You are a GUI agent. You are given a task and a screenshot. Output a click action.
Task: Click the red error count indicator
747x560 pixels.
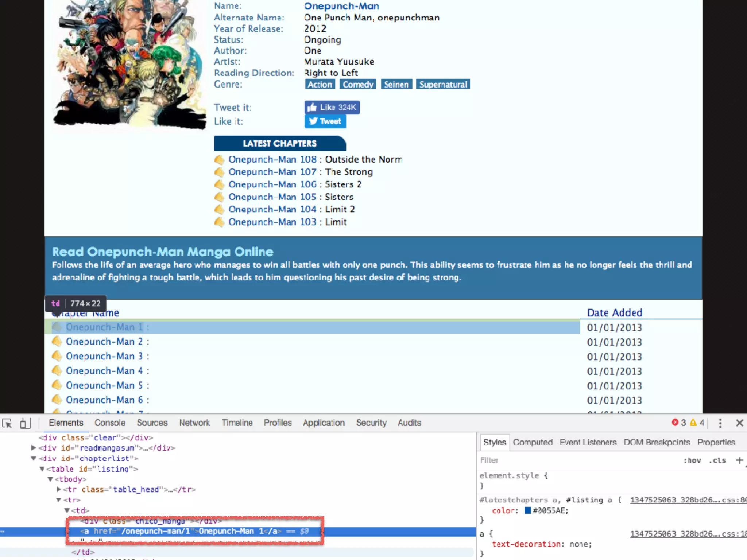(675, 423)
